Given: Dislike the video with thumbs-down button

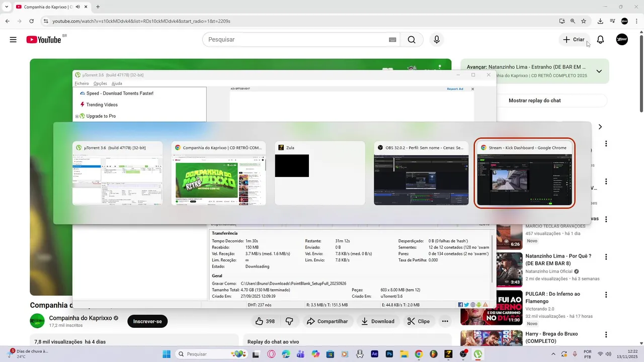Looking at the screenshot, I should pos(289,321).
